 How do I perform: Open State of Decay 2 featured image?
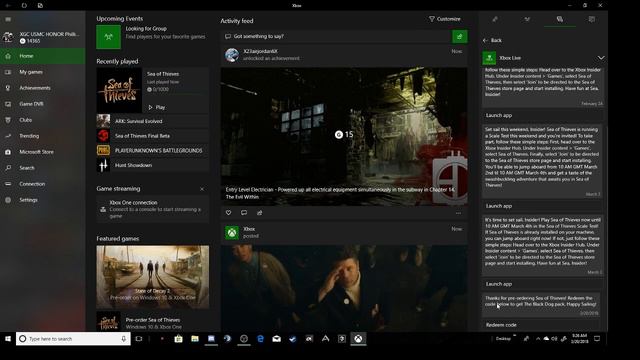point(153,277)
